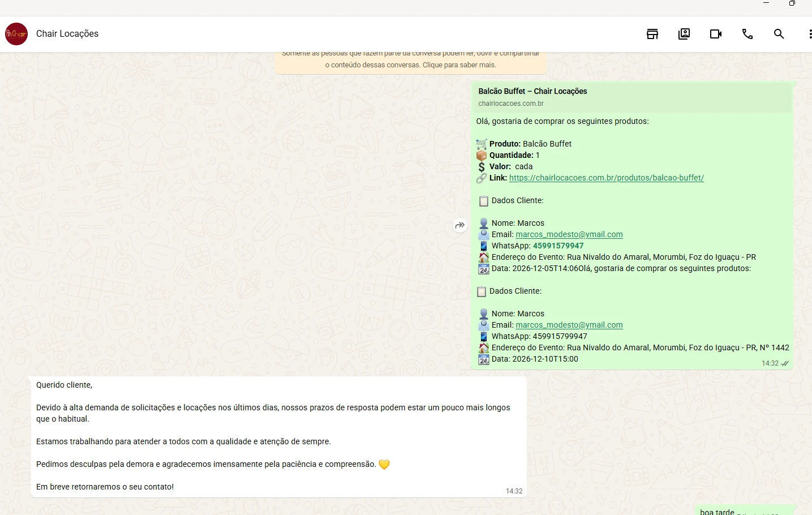Forward the Balcão Buffet order message
Image resolution: width=812 pixels, height=515 pixels.
[x=460, y=225]
